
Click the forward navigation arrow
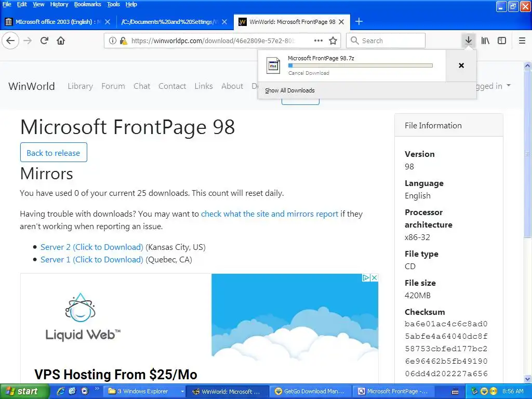28,41
